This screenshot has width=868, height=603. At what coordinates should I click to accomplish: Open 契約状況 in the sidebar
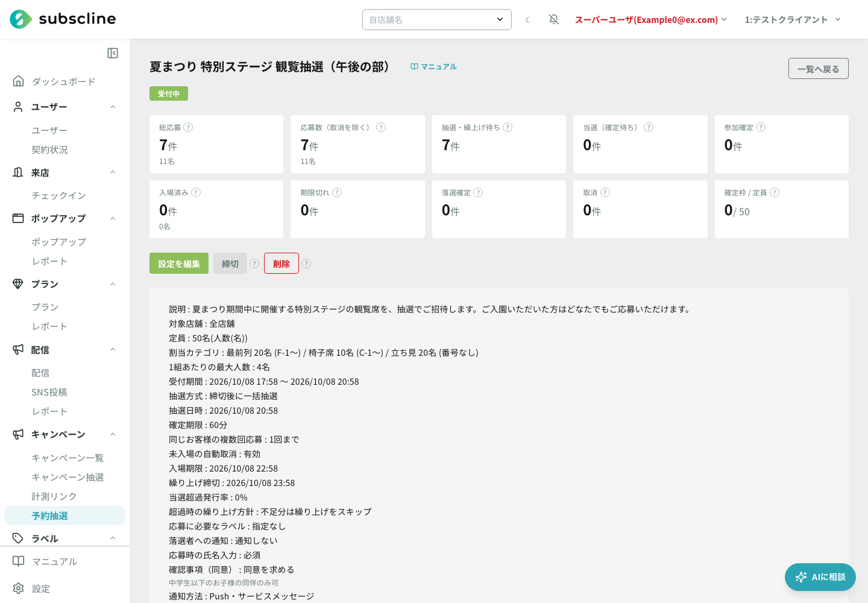49,150
